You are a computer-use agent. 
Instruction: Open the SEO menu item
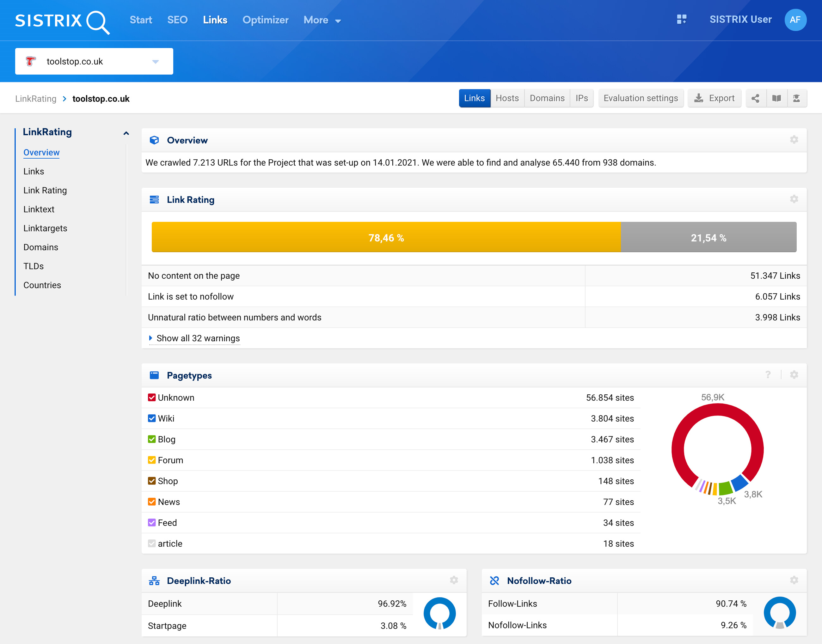[177, 20]
